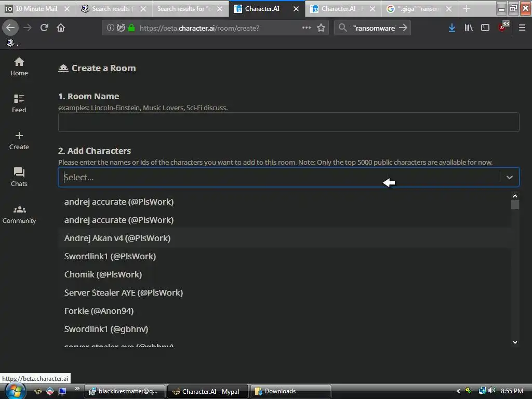The width and height of the screenshot is (532, 399).
Task: Show site information icon in address bar
Action: tap(110, 28)
